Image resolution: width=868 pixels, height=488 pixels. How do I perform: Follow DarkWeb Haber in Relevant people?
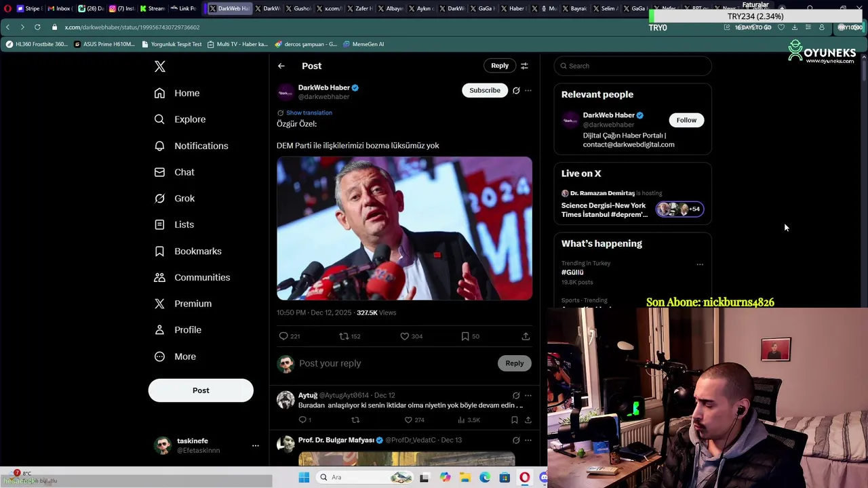click(x=686, y=120)
